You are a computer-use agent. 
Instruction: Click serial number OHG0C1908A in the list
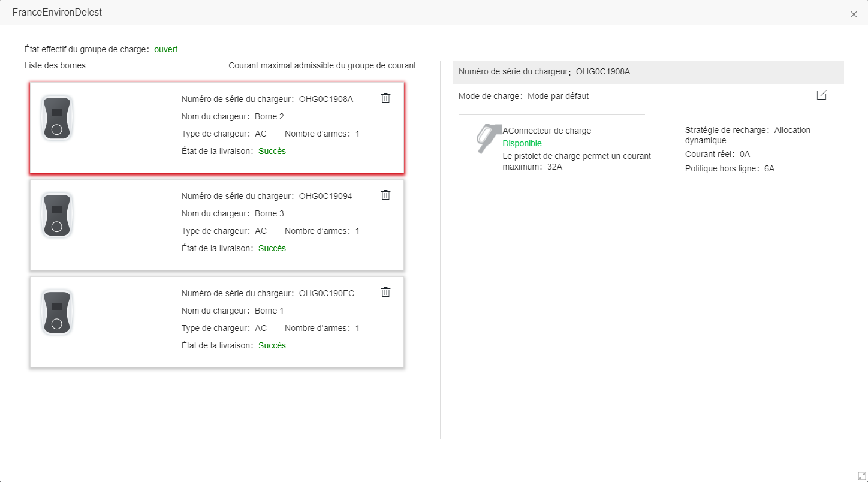(326, 99)
